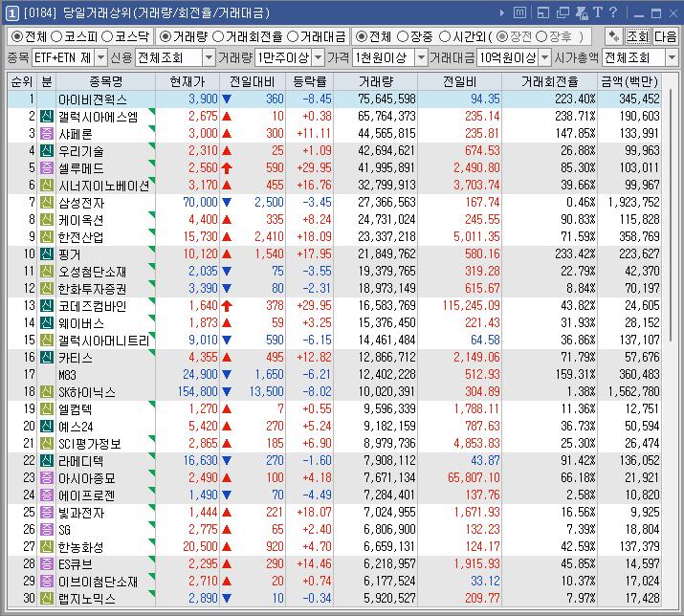Screen dimensions: 684x616
Task: Click 신 badge next to 우리기술
Action: coord(47,150)
